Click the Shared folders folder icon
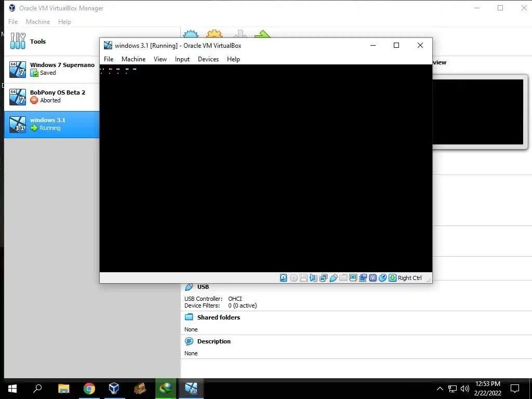Image resolution: width=532 pixels, height=399 pixels. pos(189,317)
